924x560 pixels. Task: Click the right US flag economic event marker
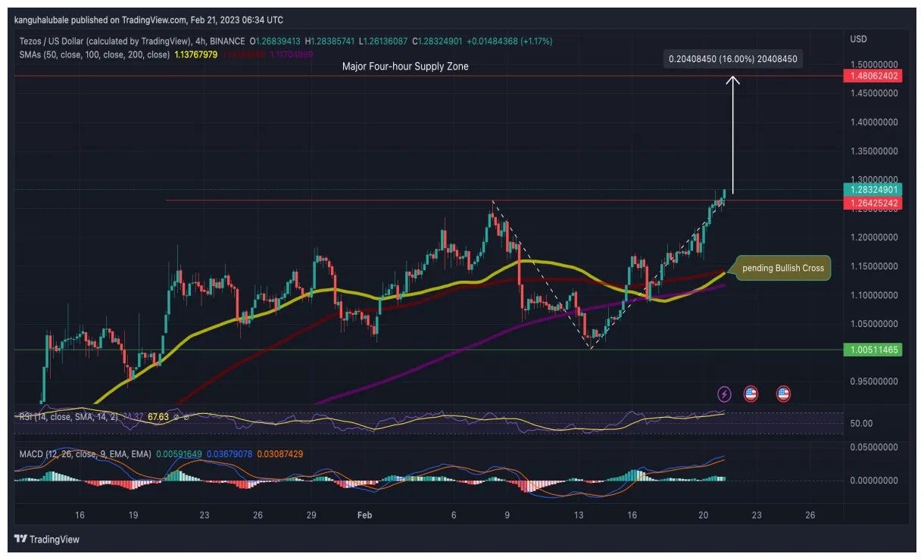[x=782, y=394]
